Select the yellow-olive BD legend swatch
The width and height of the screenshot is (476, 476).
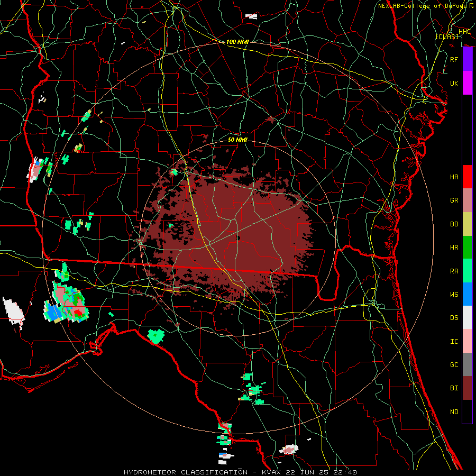(467, 224)
